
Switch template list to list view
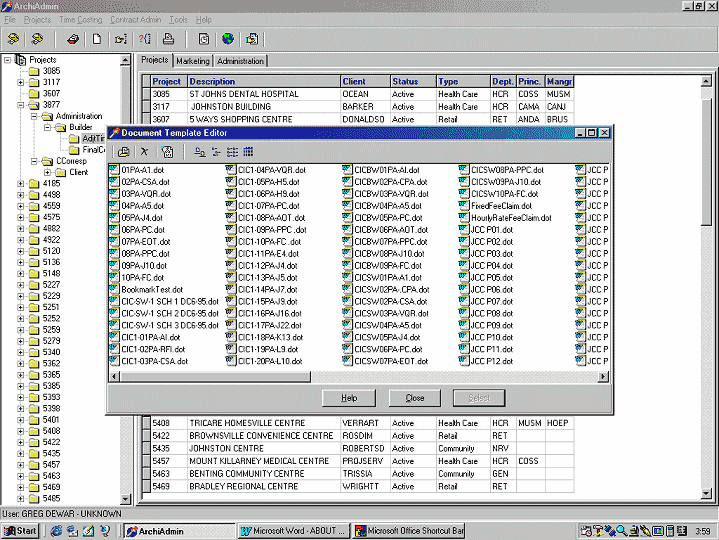coord(232,152)
